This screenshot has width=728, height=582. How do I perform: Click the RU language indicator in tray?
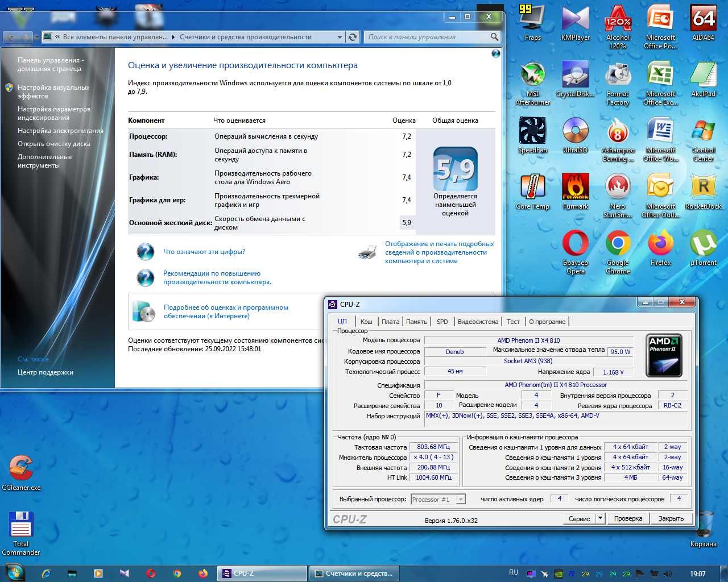pos(514,573)
